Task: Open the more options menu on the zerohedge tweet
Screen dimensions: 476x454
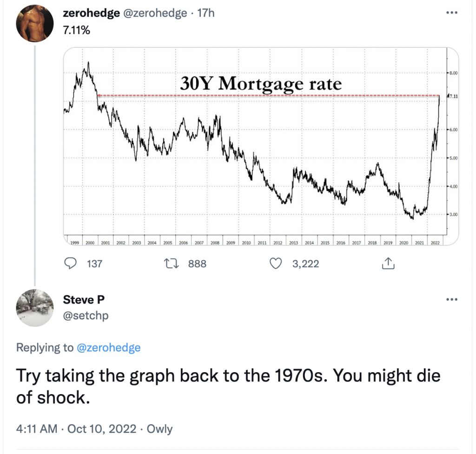Action: tap(452, 13)
